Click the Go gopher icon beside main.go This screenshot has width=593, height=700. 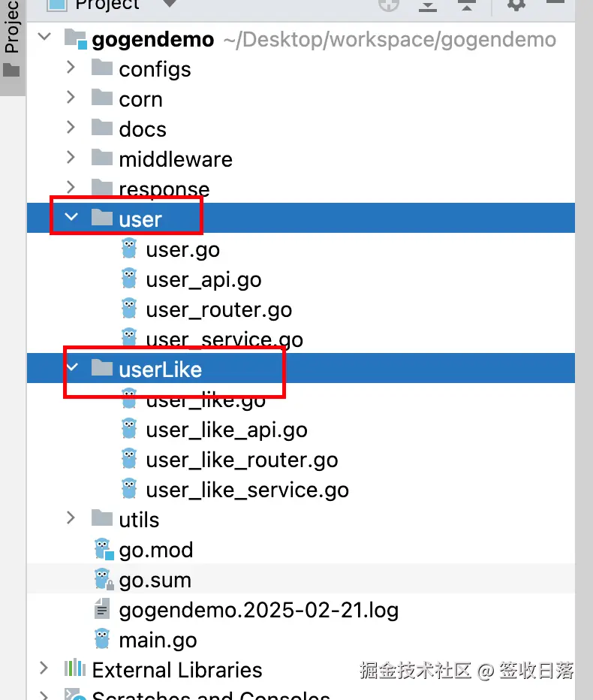point(102,640)
